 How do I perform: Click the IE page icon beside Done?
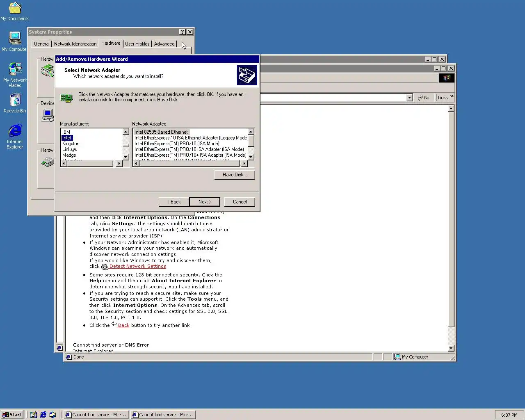coord(69,357)
